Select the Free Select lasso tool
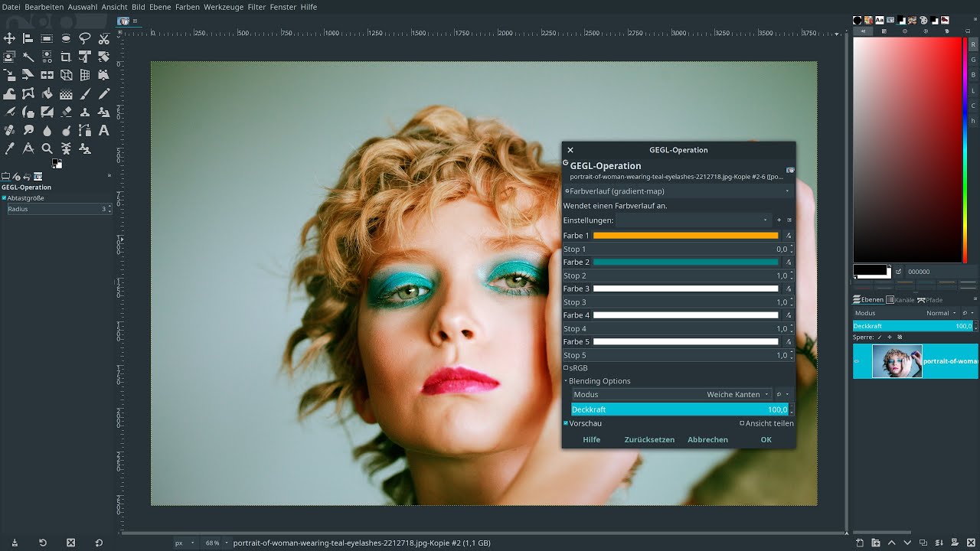 pyautogui.click(x=85, y=38)
